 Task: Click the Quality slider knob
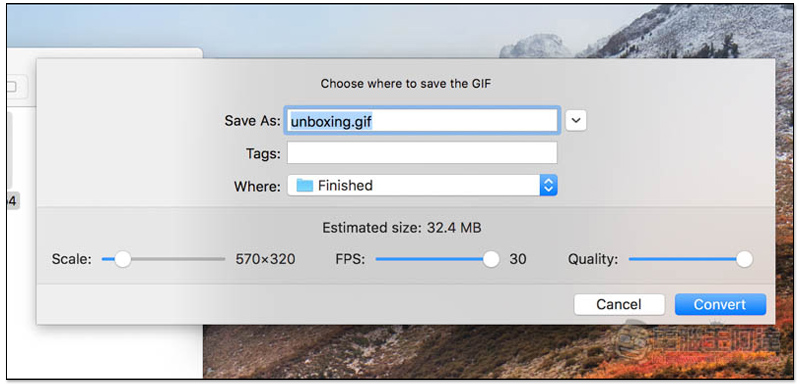click(744, 260)
